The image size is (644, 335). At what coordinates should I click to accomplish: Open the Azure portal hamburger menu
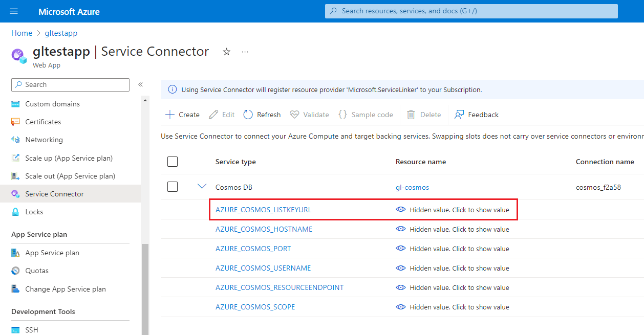(14, 11)
